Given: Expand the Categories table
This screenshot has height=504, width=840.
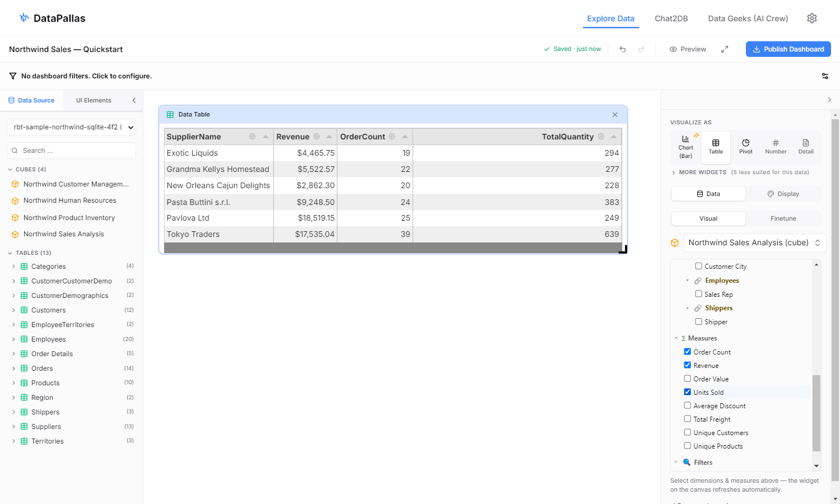Looking at the screenshot, I should [x=14, y=267].
